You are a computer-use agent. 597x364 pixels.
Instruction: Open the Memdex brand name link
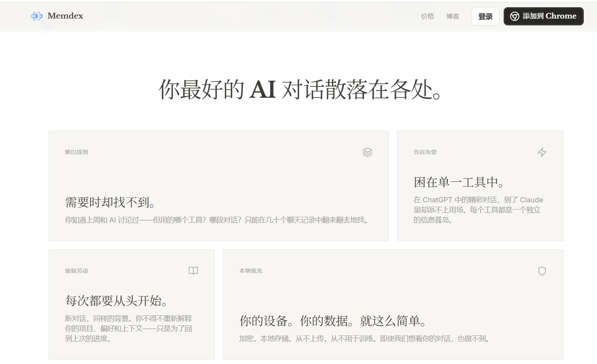point(65,16)
